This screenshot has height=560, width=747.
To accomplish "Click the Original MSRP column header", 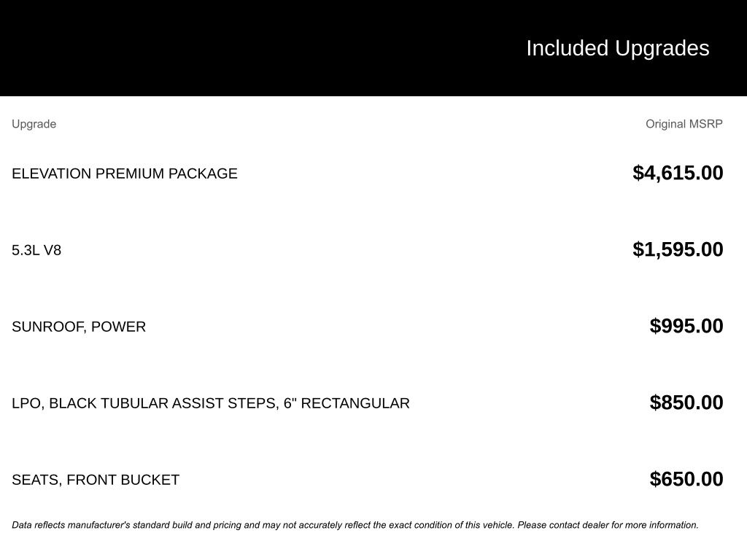I will click(684, 124).
